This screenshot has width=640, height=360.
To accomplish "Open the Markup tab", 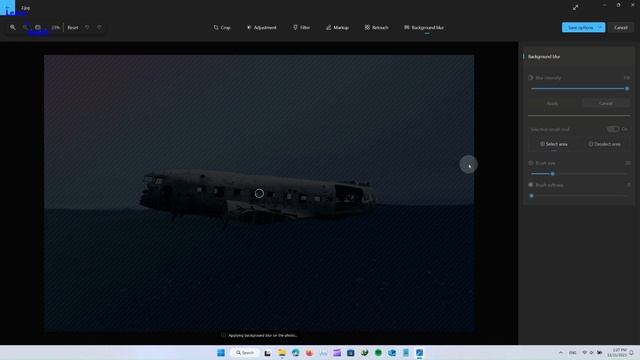I will 337,27.
